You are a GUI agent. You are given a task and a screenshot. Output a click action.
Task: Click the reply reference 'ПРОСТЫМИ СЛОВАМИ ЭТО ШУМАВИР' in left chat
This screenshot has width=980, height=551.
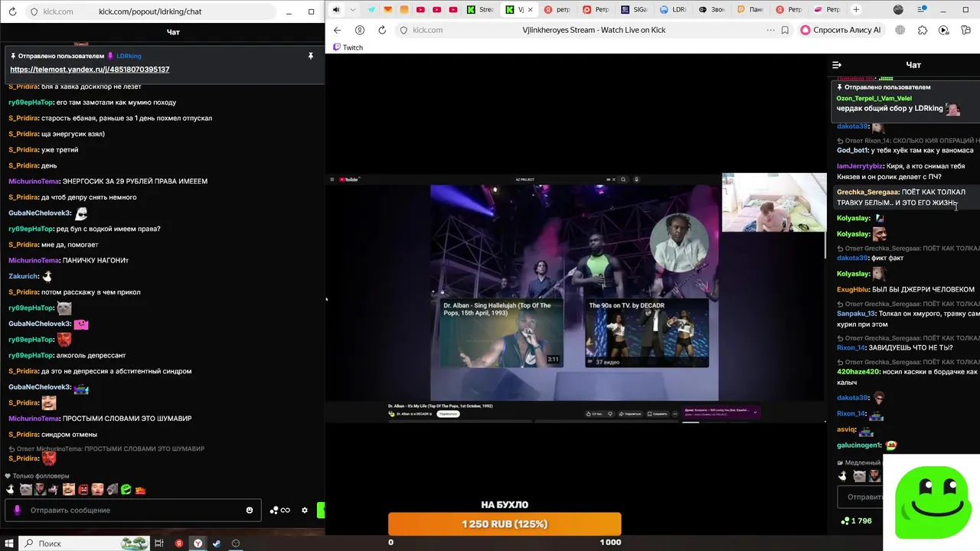[106, 448]
